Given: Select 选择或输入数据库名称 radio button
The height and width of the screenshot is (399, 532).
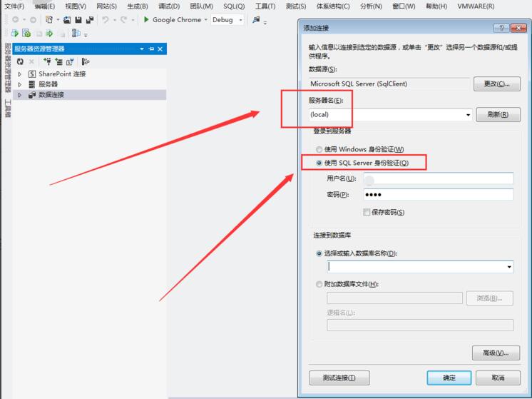Looking at the screenshot, I should [x=319, y=253].
